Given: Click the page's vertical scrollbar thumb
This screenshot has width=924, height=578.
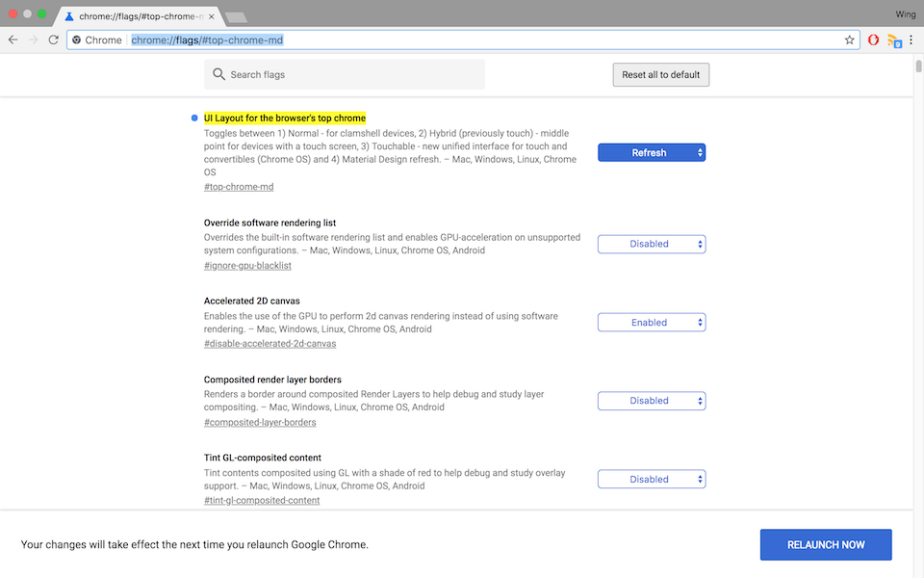Looking at the screenshot, I should tap(918, 66).
